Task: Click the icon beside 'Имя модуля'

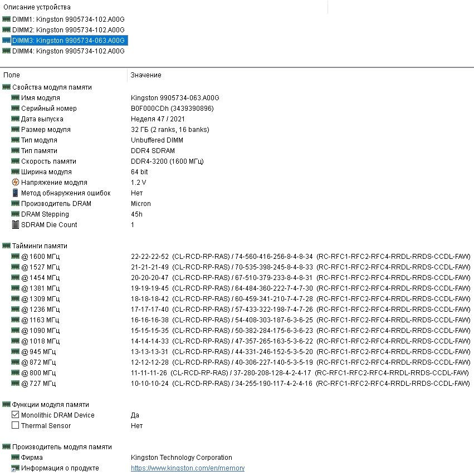Action: click(x=15, y=98)
